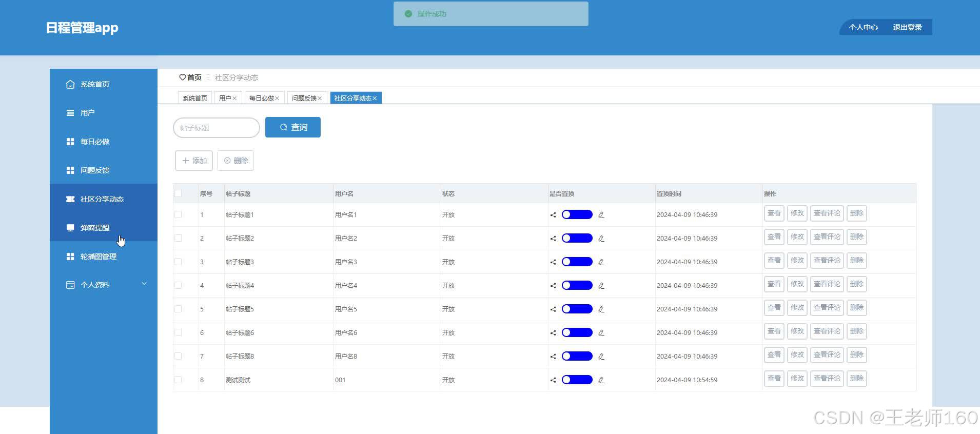980x434 pixels.
Task: Click the 首页 breadcrumb link
Action: pos(190,77)
